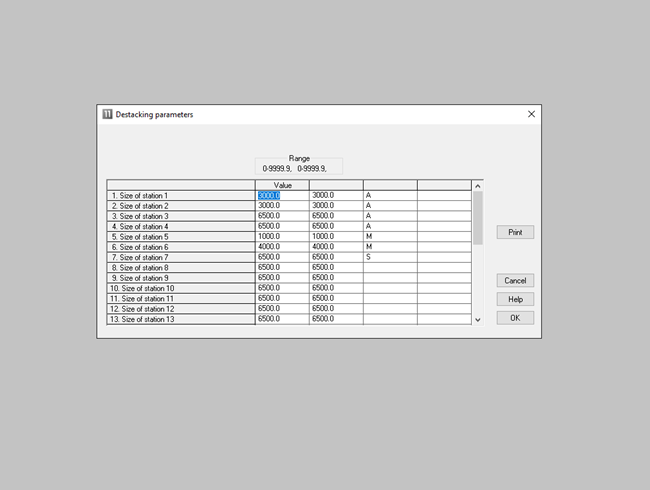This screenshot has height=490, width=650.
Task: Click the scrollbar down arrow
Action: tap(477, 319)
